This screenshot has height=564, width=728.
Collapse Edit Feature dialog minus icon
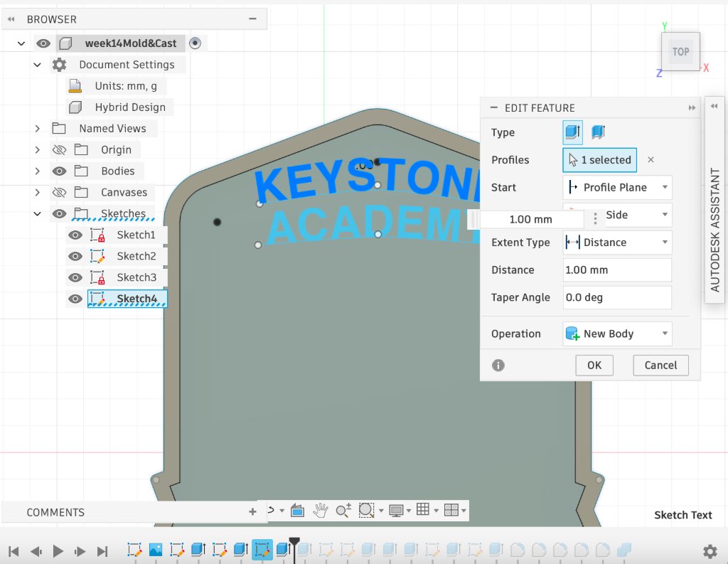(x=494, y=107)
